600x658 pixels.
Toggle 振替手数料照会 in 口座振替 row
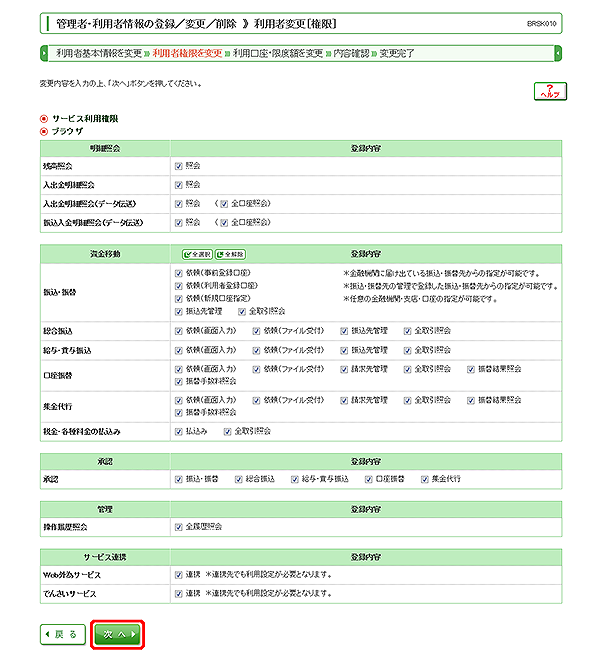[178, 381]
